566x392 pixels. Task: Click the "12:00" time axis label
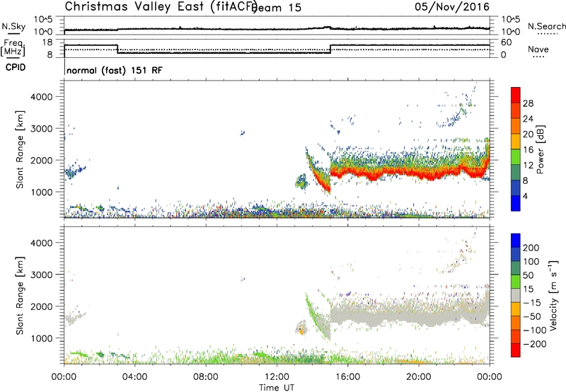tap(277, 377)
